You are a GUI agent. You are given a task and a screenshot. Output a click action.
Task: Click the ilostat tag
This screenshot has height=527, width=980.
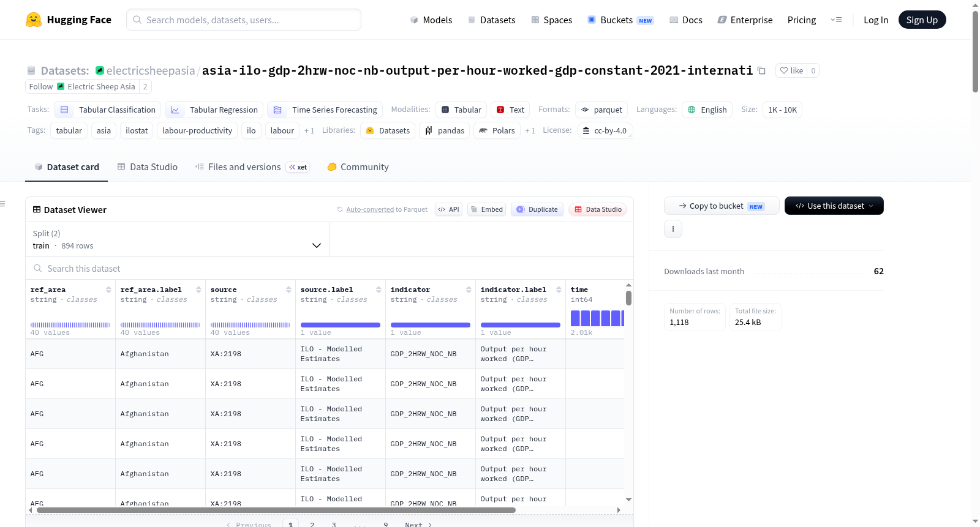pyautogui.click(x=137, y=130)
